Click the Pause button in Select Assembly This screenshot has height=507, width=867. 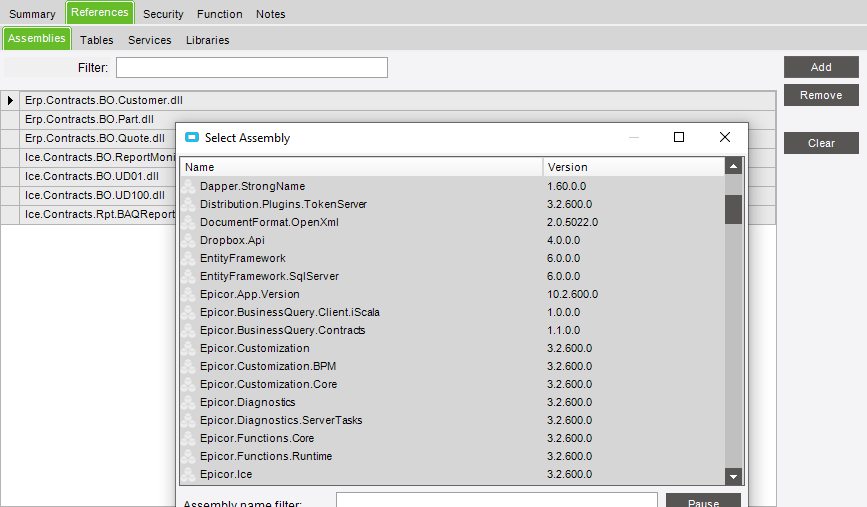coord(703,500)
